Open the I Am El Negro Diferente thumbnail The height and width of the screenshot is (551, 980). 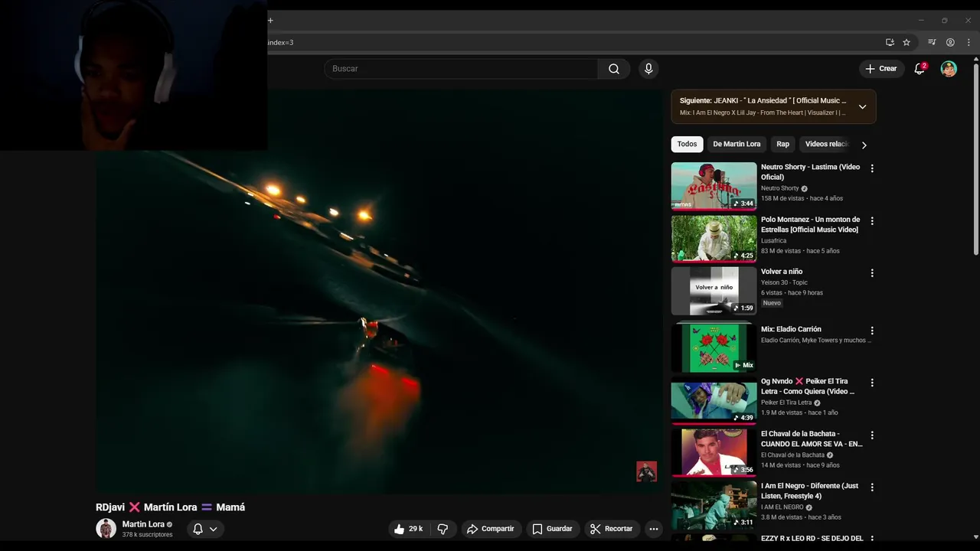point(714,505)
